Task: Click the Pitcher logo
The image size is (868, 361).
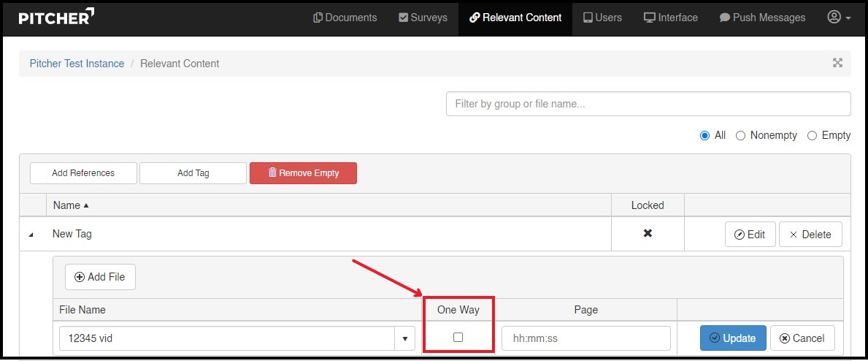Action: [x=56, y=18]
